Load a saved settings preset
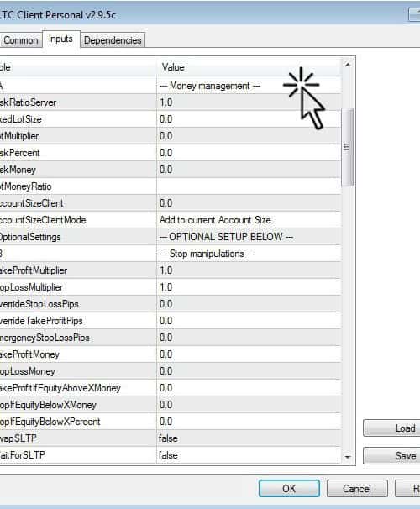Screen dimensions: 420x509 [x=391, y=428]
